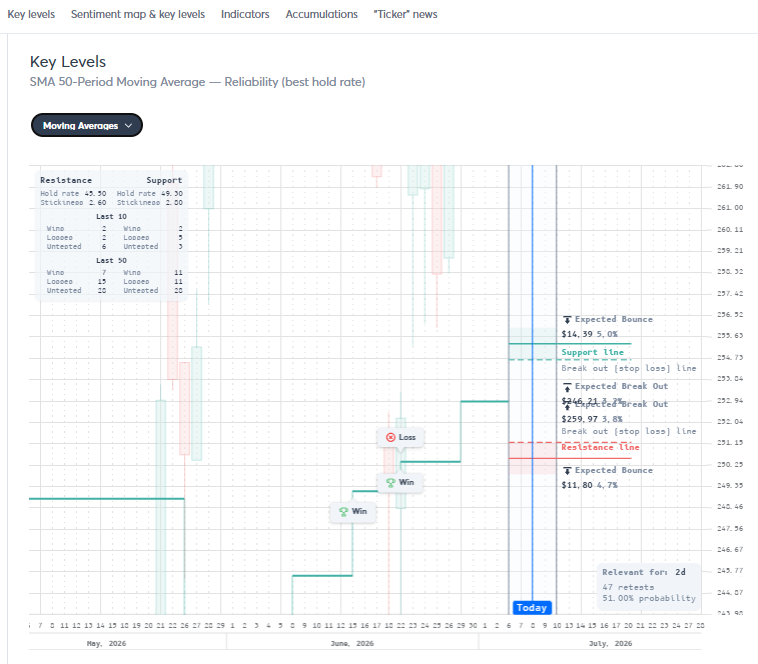Click the Today timeline marker
The image size is (758, 664).
[532, 607]
